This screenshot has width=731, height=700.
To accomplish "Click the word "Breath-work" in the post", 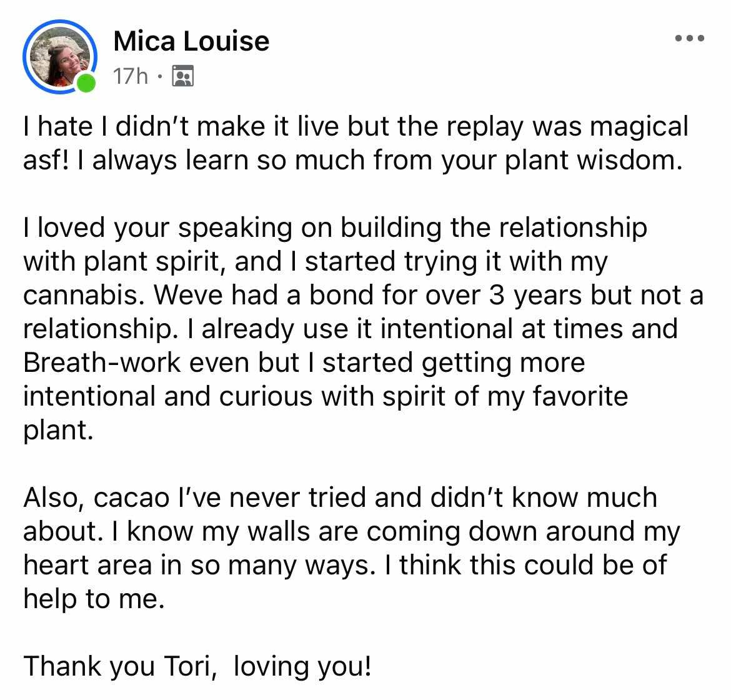I will [102, 362].
